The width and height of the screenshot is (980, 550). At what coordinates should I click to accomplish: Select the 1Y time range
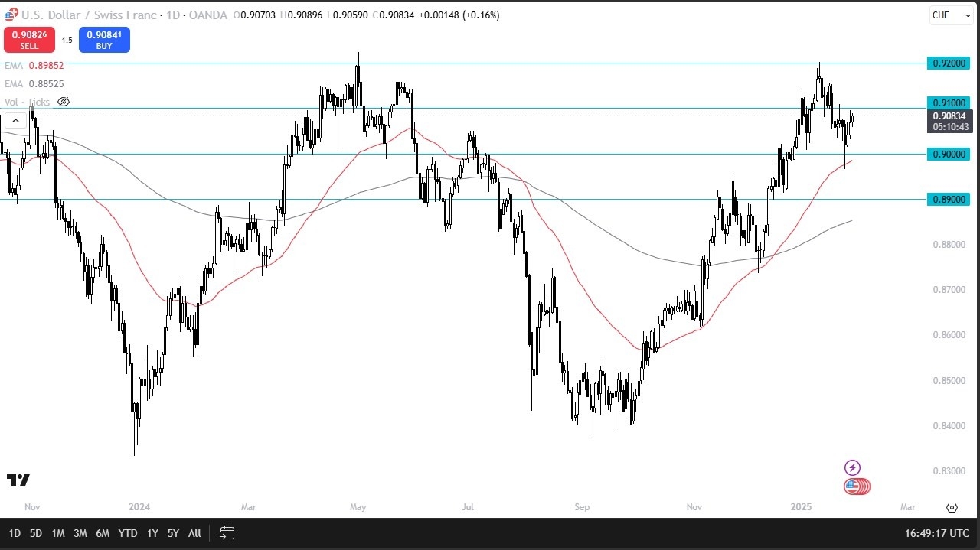pyautogui.click(x=152, y=533)
